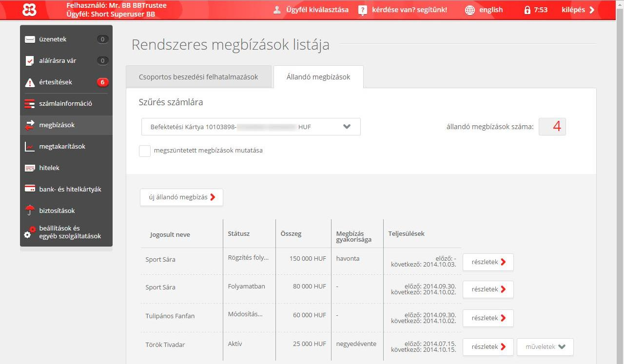The width and height of the screenshot is (624, 364).
Task: Click the 7:53 session timer text
Action: click(x=541, y=10)
